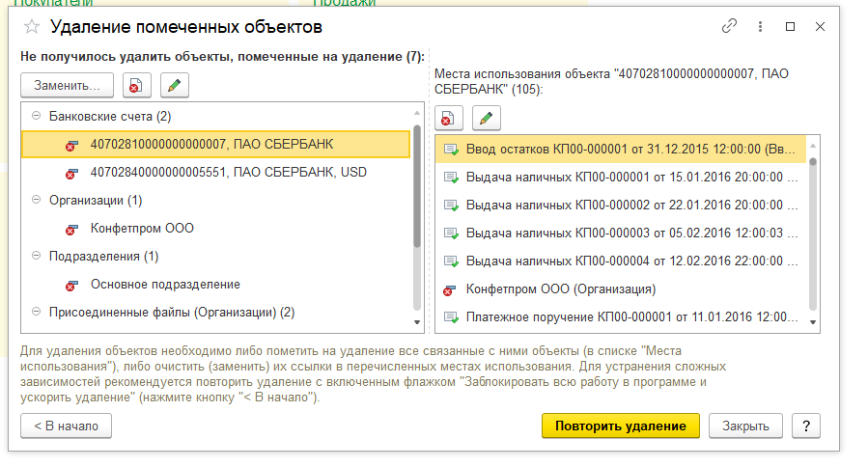Open the three-dot more menu
This screenshot has height=467, width=868.
pyautogui.click(x=760, y=27)
